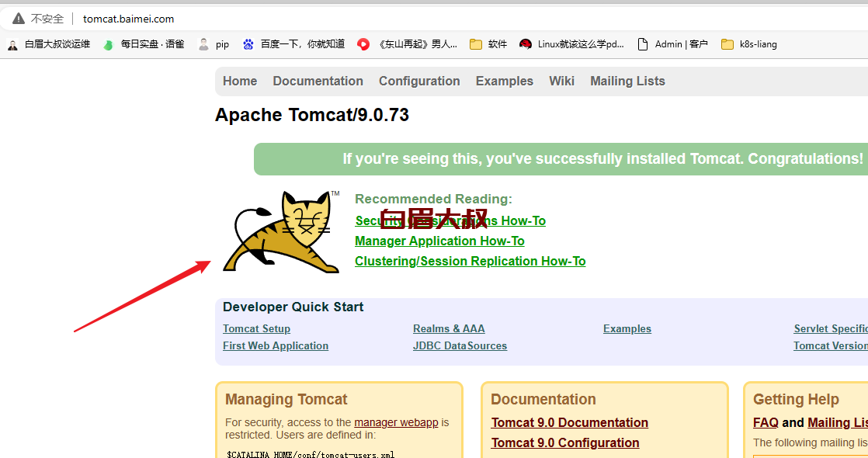Open the manager webapp link
The height and width of the screenshot is (458, 868).
coord(396,422)
